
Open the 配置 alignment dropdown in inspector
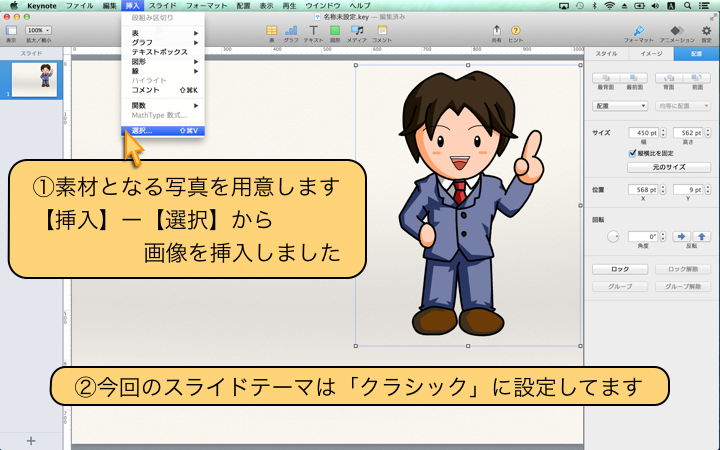coord(620,104)
